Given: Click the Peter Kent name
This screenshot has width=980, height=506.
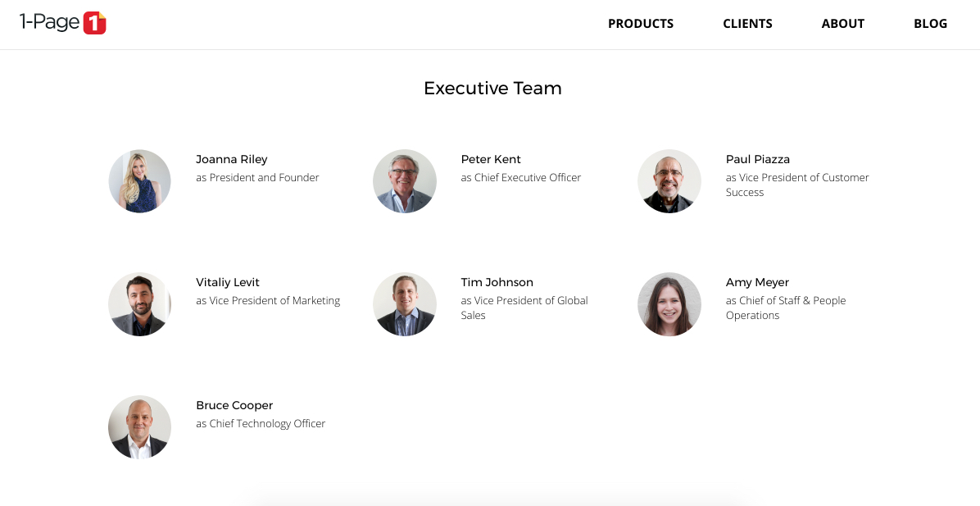Looking at the screenshot, I should [491, 159].
